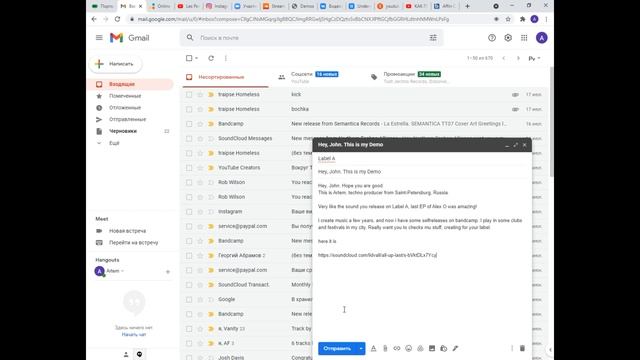Image resolution: width=640 pixels, height=360 pixels.
Task: Open Artem Hangouts status dropdown
Action: tap(122, 271)
